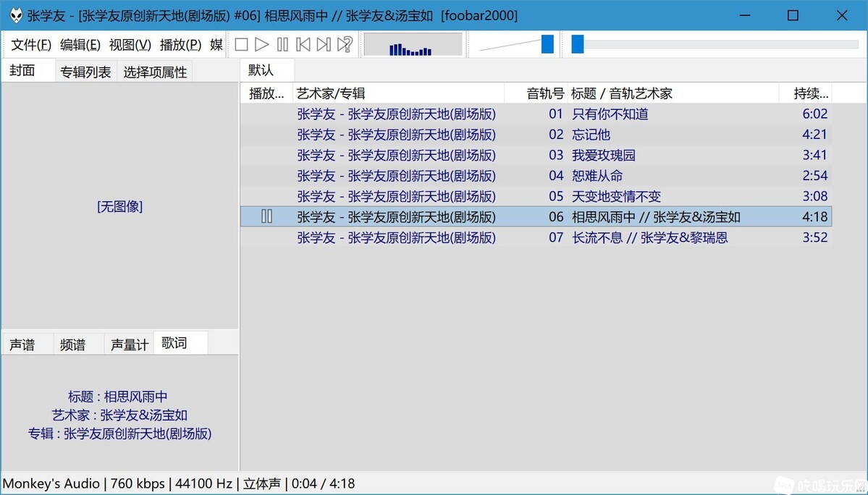Screen dimensions: 868x495
Task: Open the partially visible 媒 menu
Action: [x=216, y=45]
